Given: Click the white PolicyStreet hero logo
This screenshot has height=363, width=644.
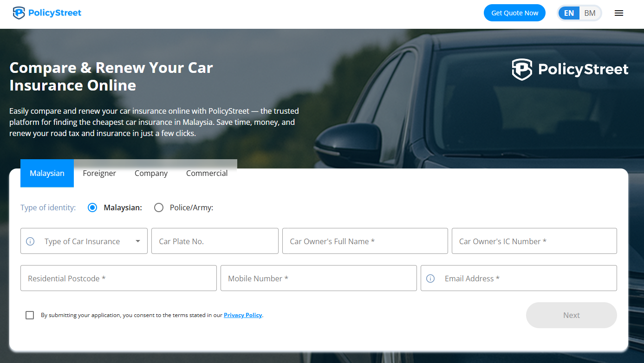Looking at the screenshot, I should coord(570,70).
